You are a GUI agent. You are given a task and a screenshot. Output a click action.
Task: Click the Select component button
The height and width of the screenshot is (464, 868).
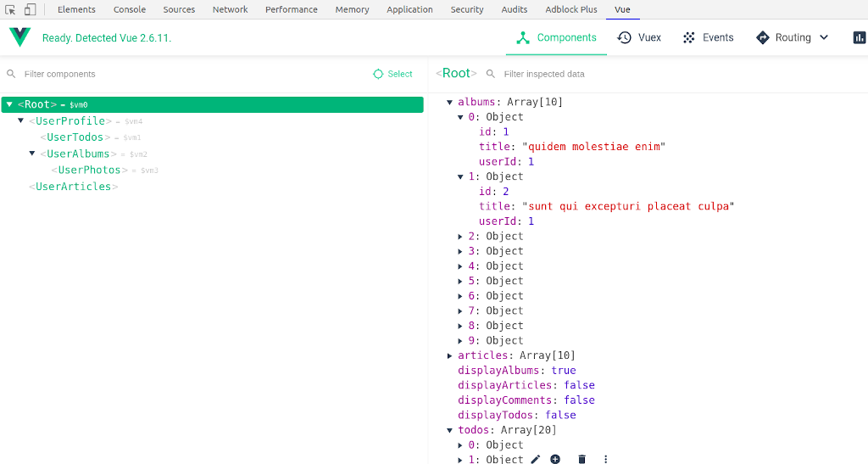click(x=392, y=74)
